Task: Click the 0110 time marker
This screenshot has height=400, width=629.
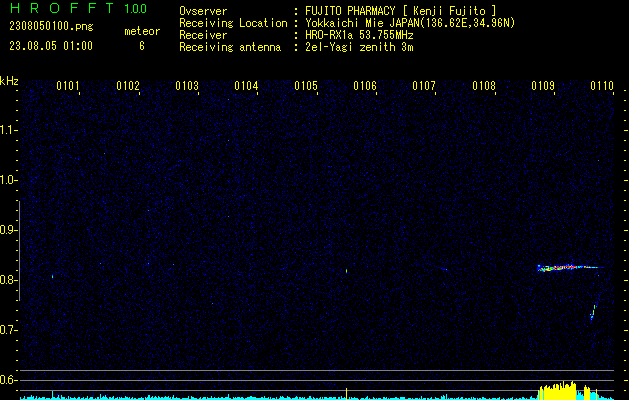Action: [x=602, y=86]
